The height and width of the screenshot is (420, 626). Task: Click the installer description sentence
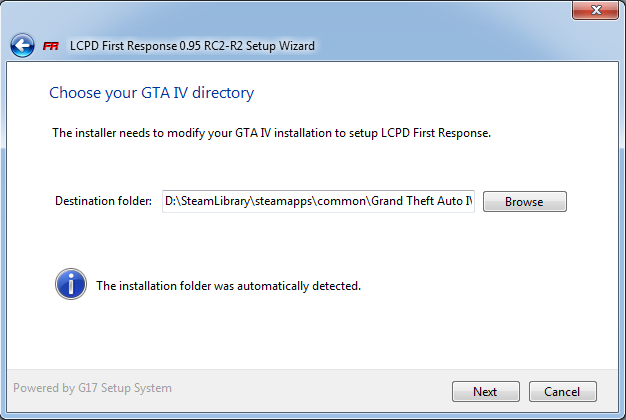click(271, 133)
